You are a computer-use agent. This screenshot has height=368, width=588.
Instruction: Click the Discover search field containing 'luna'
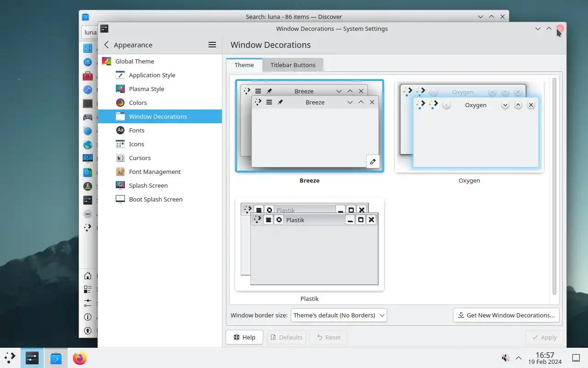[x=90, y=32]
